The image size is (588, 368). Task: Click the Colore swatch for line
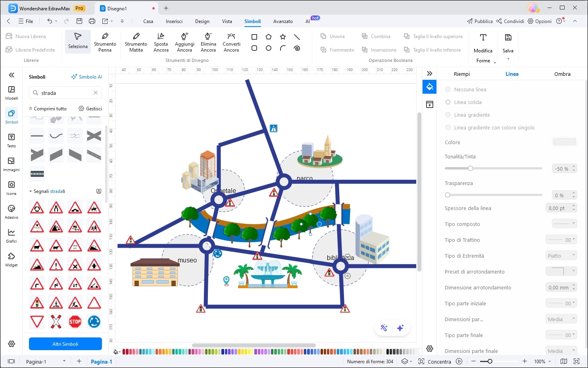point(564,142)
